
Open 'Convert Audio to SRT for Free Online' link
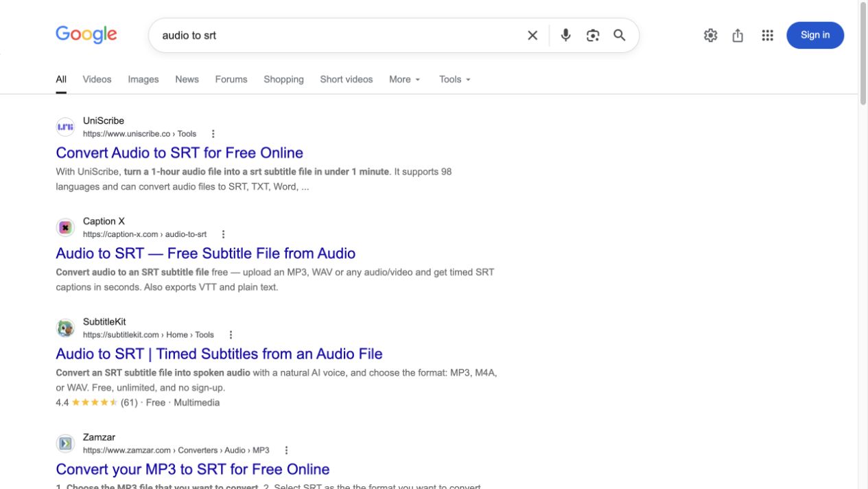[x=179, y=152]
